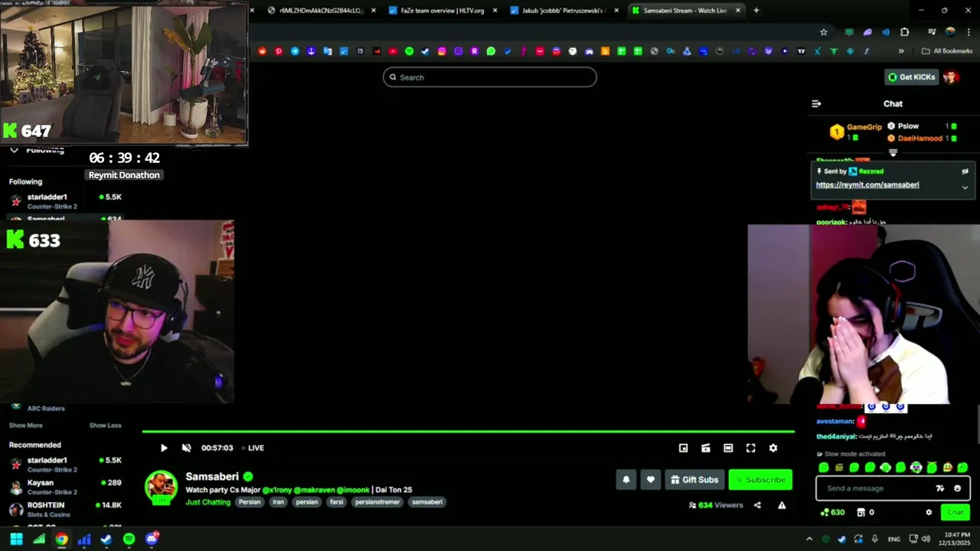
Task: Enter fullscreen mode
Action: point(750,448)
